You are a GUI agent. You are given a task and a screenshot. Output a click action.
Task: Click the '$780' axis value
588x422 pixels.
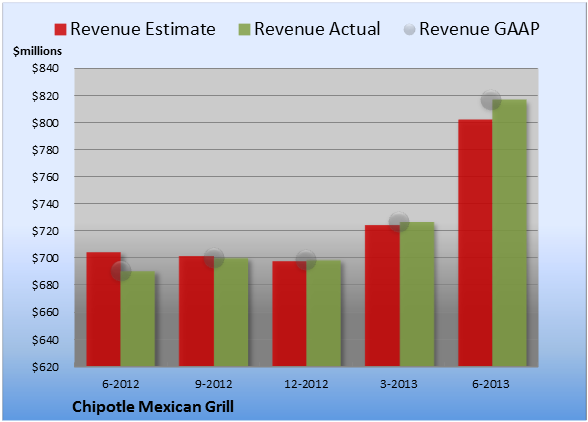click(45, 150)
